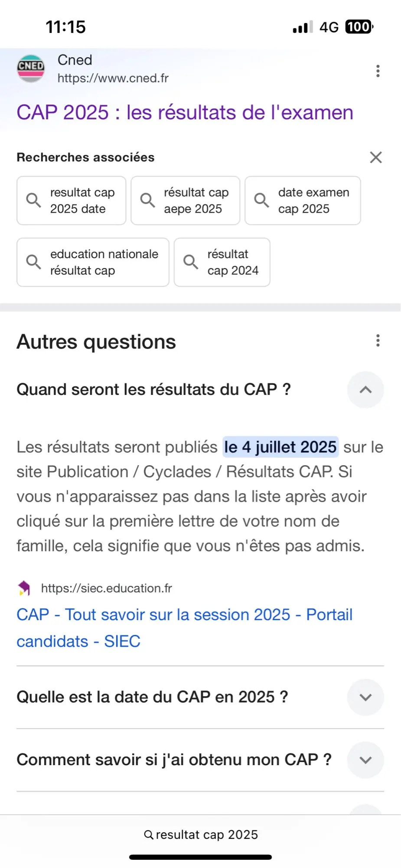The width and height of the screenshot is (401, 868).
Task: Tap the Cned site logo
Action: tap(31, 68)
